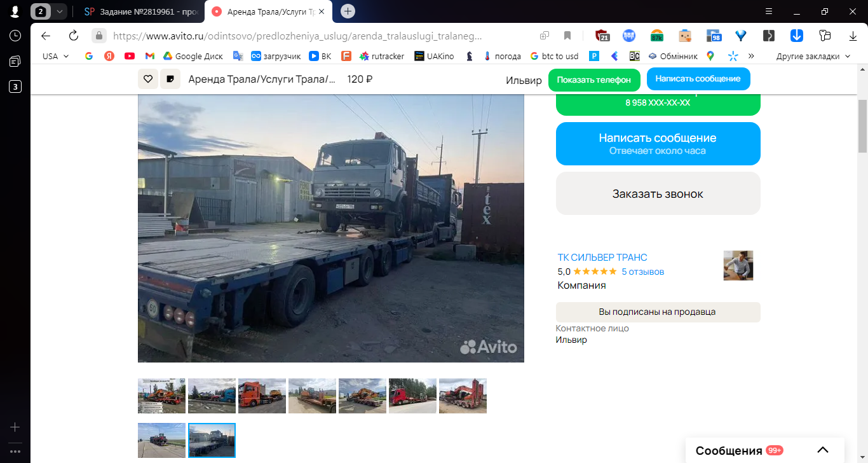The image size is (868, 463).
Task: Open the ТК СИЛЬВЕР ТРАНС seller profile
Action: 602,258
